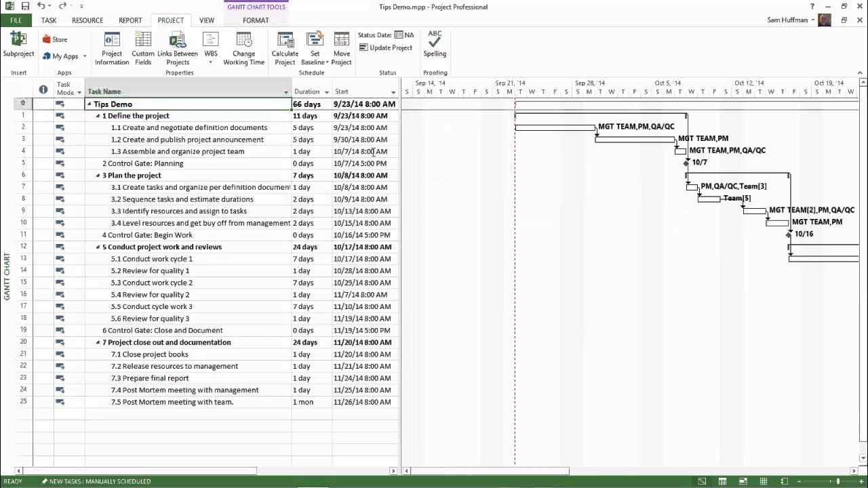Select the Control Gate: Planning task row
Viewport: 868px width, 488px height.
click(x=207, y=163)
